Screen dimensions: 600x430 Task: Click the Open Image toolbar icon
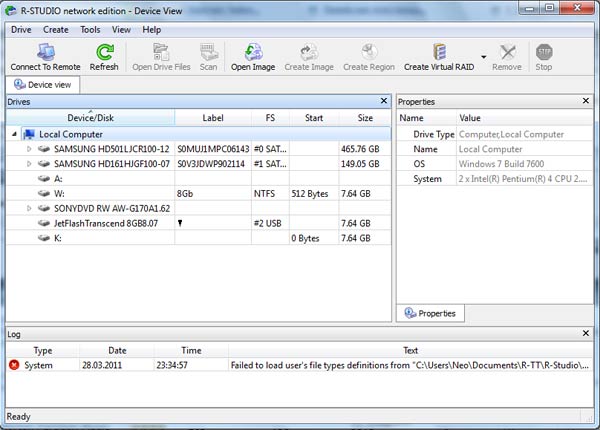(253, 51)
